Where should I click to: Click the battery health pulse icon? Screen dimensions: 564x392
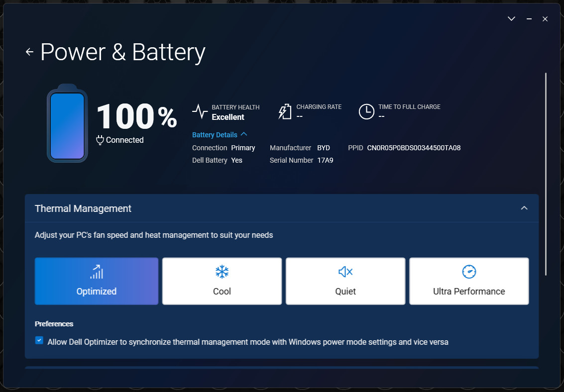(x=200, y=112)
